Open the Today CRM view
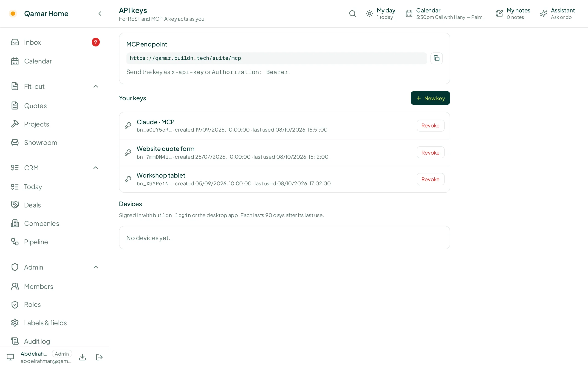The image size is (588, 368). (x=55, y=187)
